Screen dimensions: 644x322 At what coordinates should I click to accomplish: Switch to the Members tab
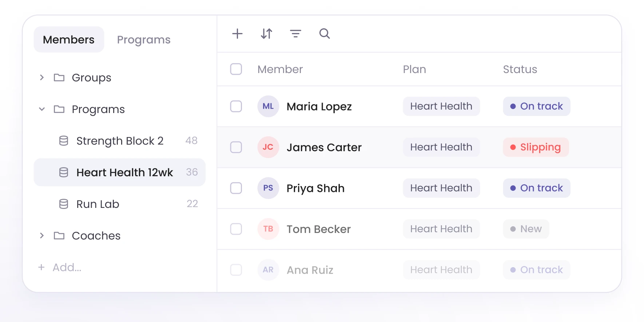click(x=69, y=39)
